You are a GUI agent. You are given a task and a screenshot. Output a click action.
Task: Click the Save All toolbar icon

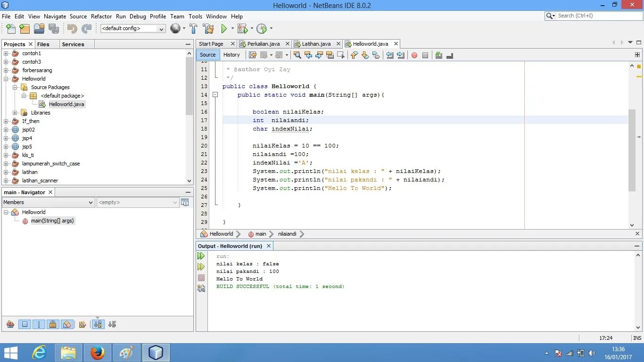54,29
